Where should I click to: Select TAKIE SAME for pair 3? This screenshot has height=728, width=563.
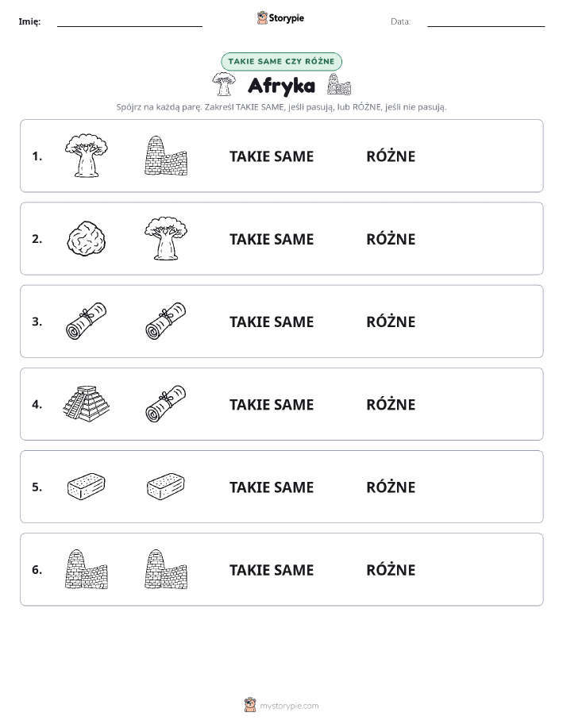pyautogui.click(x=272, y=322)
